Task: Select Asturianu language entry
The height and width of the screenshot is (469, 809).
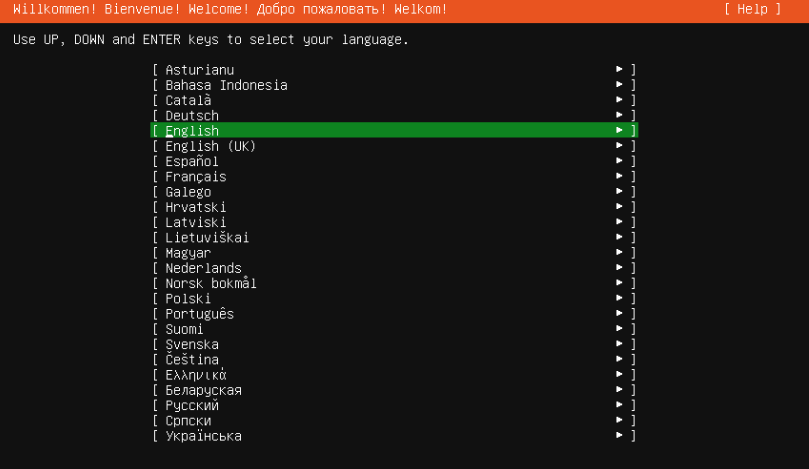Action: point(394,70)
